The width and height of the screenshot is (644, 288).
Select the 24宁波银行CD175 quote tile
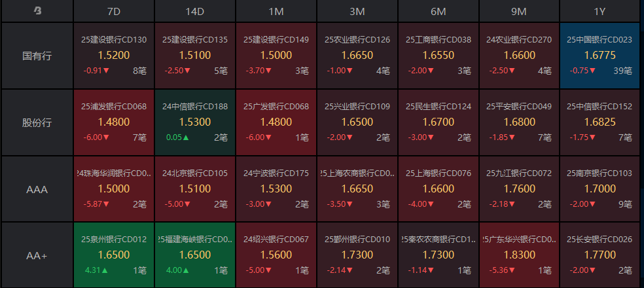tap(276, 189)
